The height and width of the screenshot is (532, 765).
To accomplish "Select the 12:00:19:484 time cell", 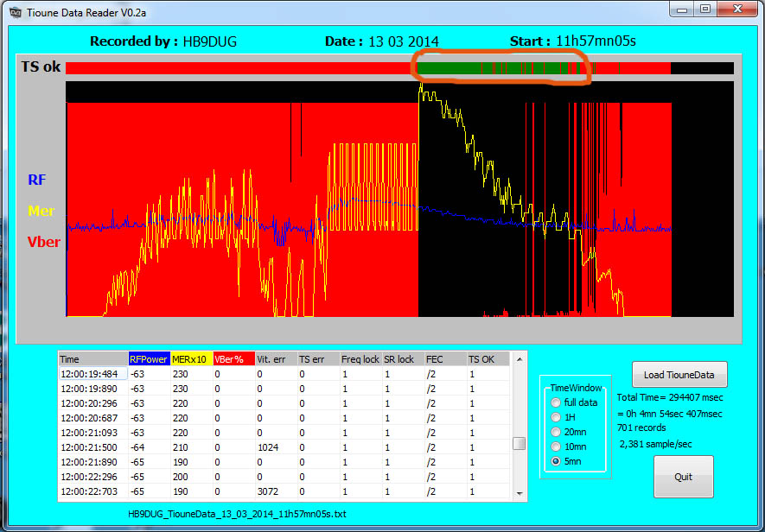I will (x=92, y=374).
